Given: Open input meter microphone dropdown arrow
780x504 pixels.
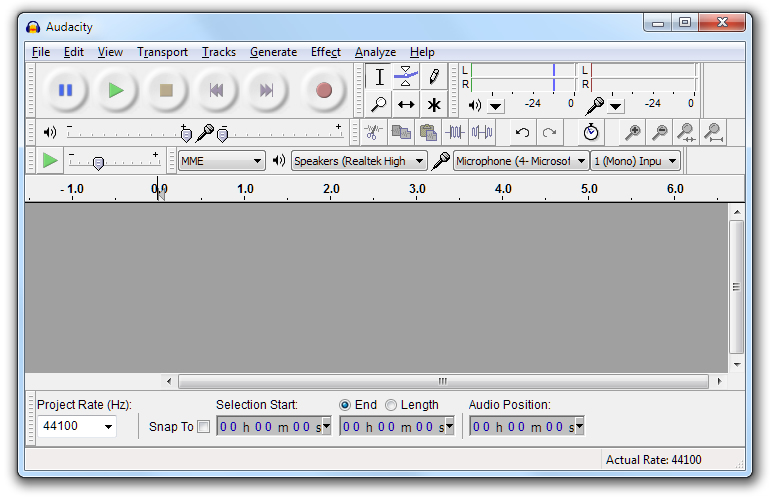Looking at the screenshot, I should pyautogui.click(x=615, y=106).
